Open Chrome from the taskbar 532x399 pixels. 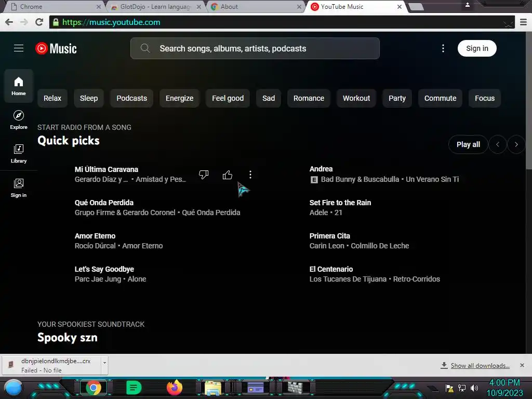pyautogui.click(x=94, y=388)
